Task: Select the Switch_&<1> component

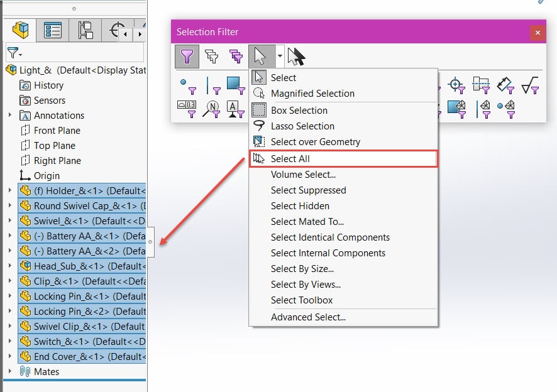Action: pos(82,342)
